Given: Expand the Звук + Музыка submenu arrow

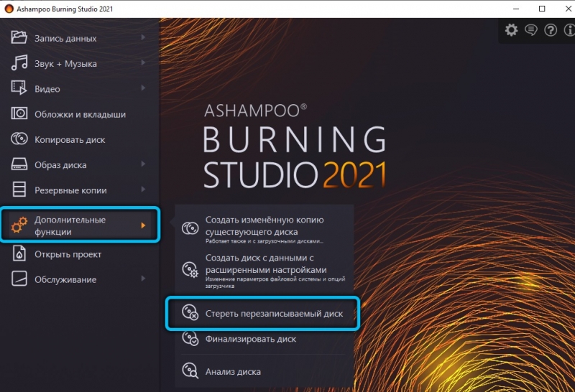Looking at the screenshot, I should 143,62.
